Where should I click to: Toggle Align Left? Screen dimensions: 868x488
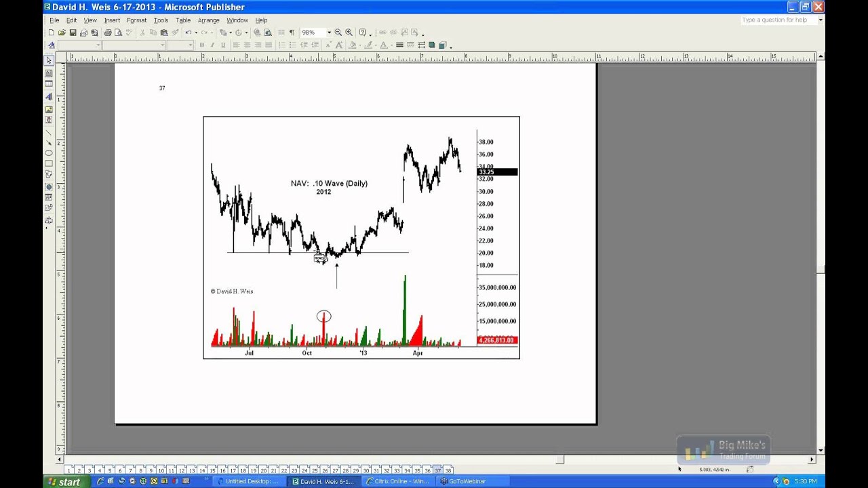pos(235,45)
